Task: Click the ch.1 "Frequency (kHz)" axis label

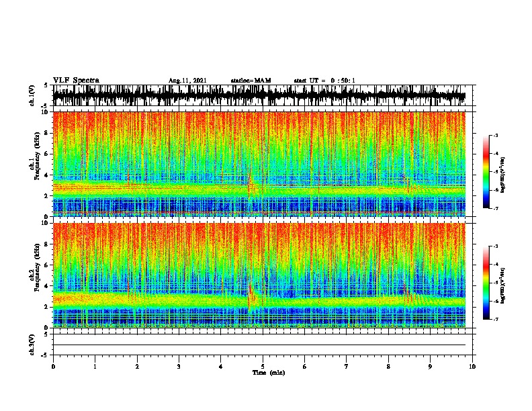Action: tap(37, 156)
